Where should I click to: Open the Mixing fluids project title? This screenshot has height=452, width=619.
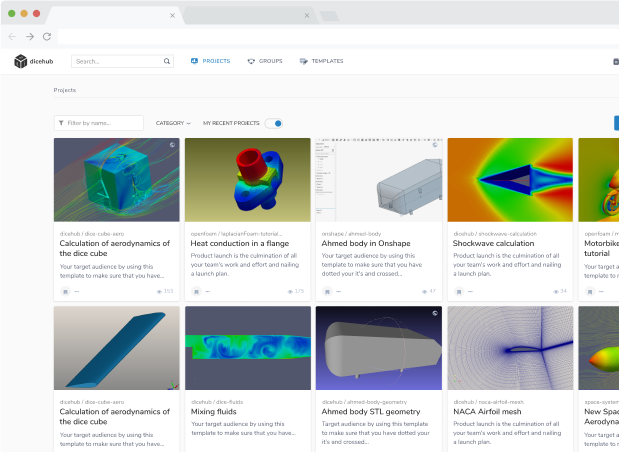[x=214, y=411]
